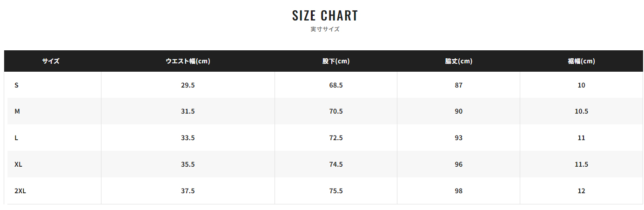Select the 股下(cm) column header
Viewport: 644px width, 210px height.
pyautogui.click(x=336, y=61)
